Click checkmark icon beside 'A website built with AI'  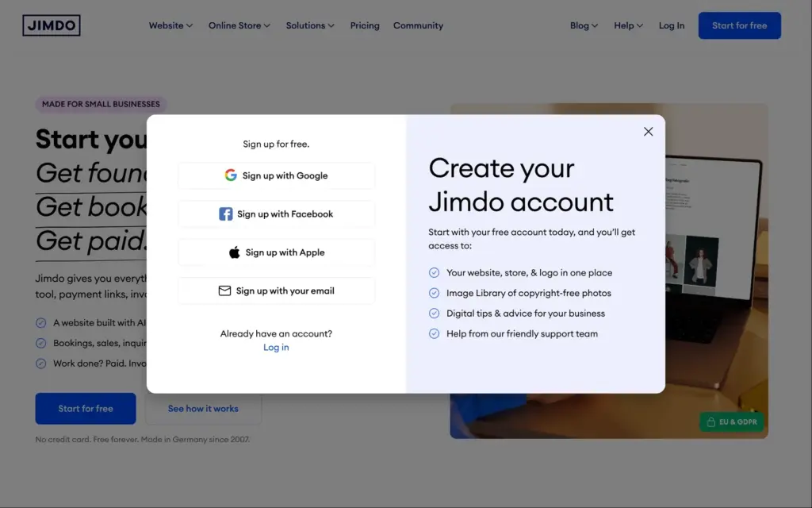(x=41, y=323)
